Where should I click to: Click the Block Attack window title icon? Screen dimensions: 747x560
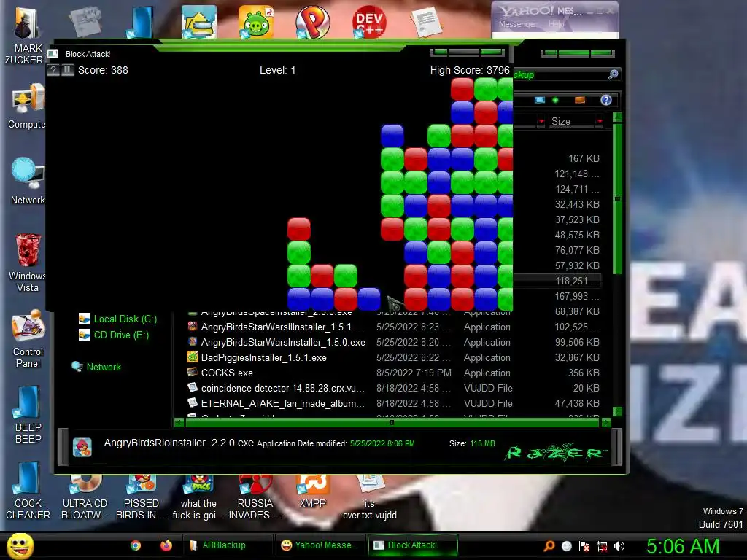pyautogui.click(x=53, y=54)
